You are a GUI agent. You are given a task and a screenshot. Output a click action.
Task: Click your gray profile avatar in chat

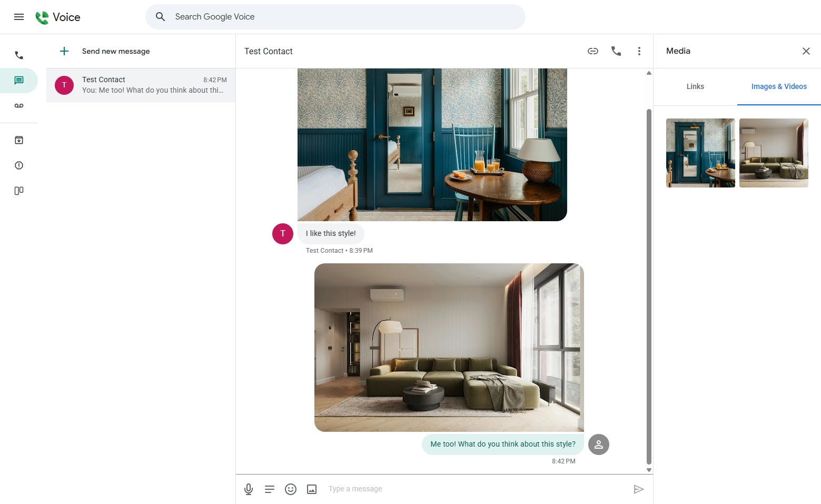pos(599,444)
